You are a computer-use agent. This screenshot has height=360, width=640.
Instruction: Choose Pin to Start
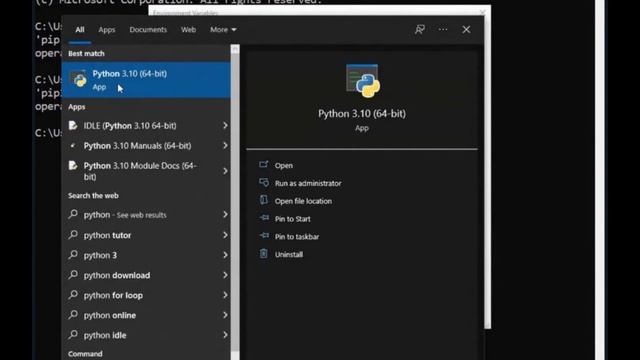292,219
